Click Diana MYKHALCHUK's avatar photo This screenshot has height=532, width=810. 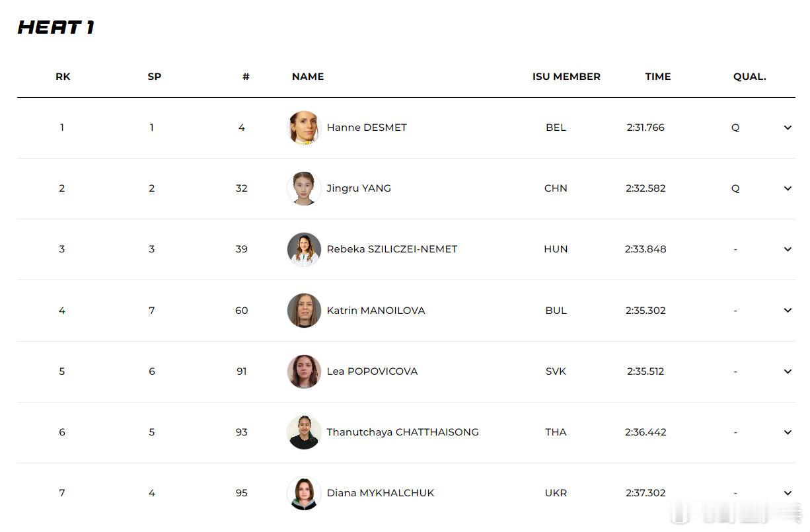tap(305, 493)
